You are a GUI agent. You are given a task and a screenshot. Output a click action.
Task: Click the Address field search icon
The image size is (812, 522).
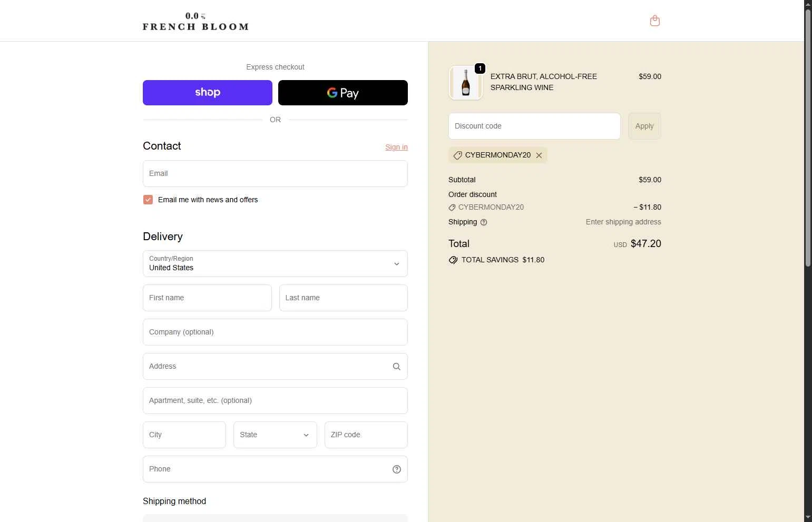click(x=397, y=367)
